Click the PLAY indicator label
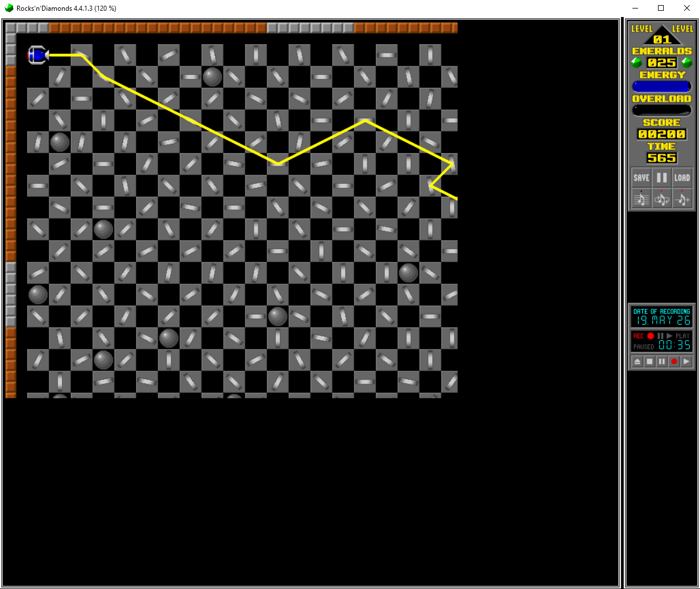The image size is (700, 589). pos(682,336)
